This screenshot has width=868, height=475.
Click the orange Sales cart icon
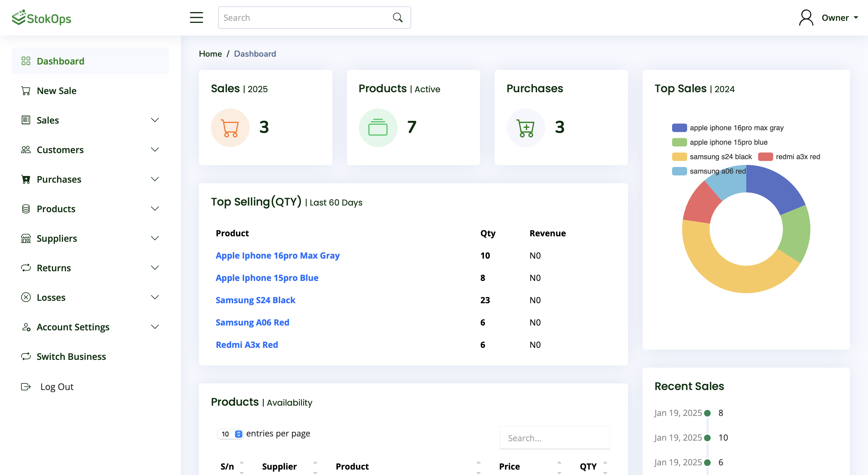click(x=230, y=128)
